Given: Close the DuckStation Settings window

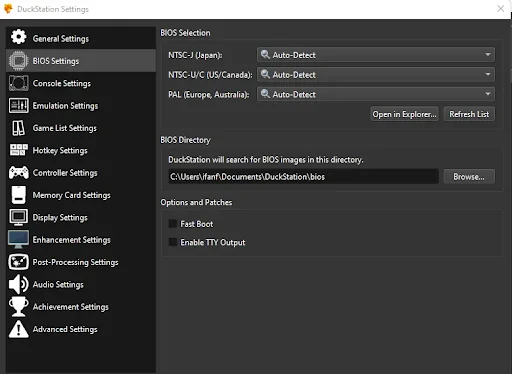Looking at the screenshot, I should click(x=500, y=9).
